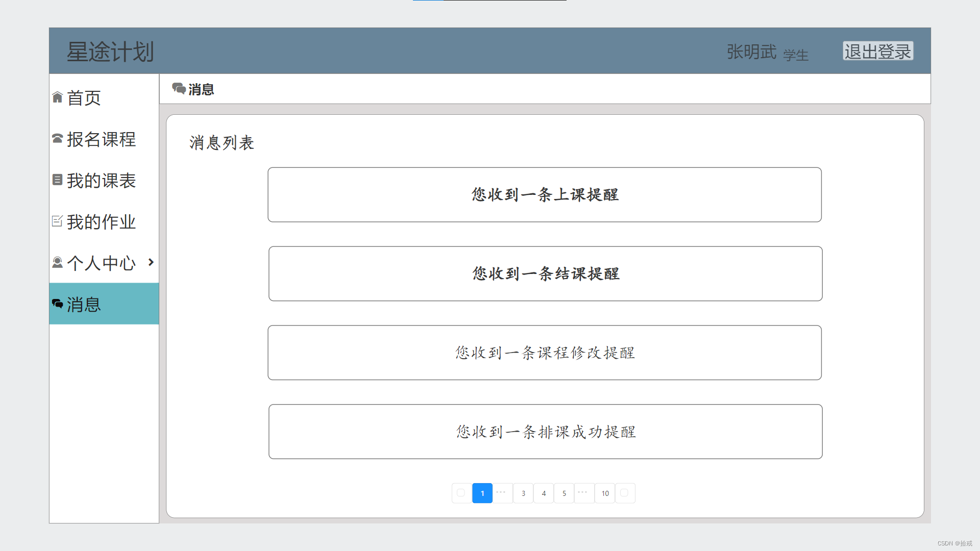980x551 pixels.
Task: Click the home icon beside 首页
Action: 57,97
